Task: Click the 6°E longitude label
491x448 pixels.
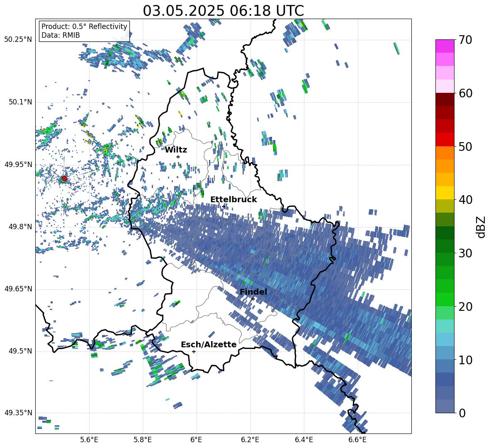Action: coord(196,440)
